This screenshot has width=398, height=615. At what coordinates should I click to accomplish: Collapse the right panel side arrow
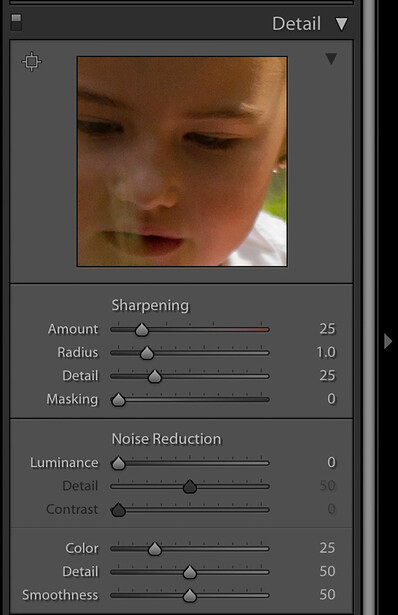(388, 341)
